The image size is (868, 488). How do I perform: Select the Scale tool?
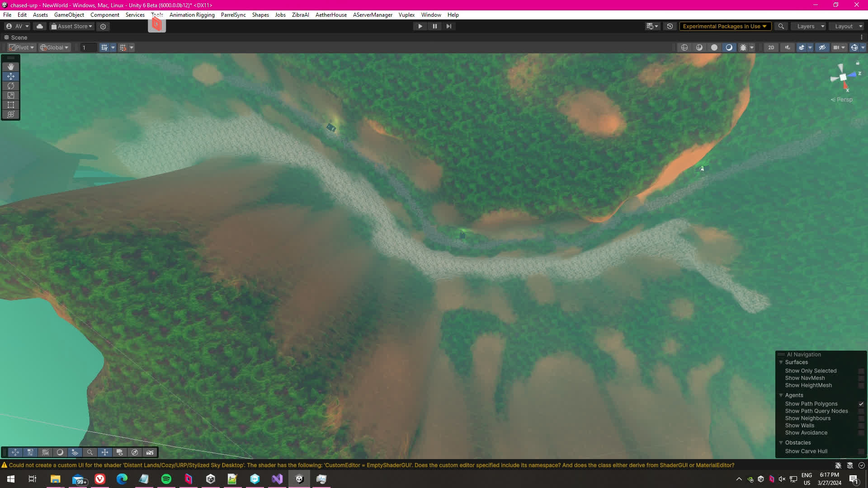[11, 95]
